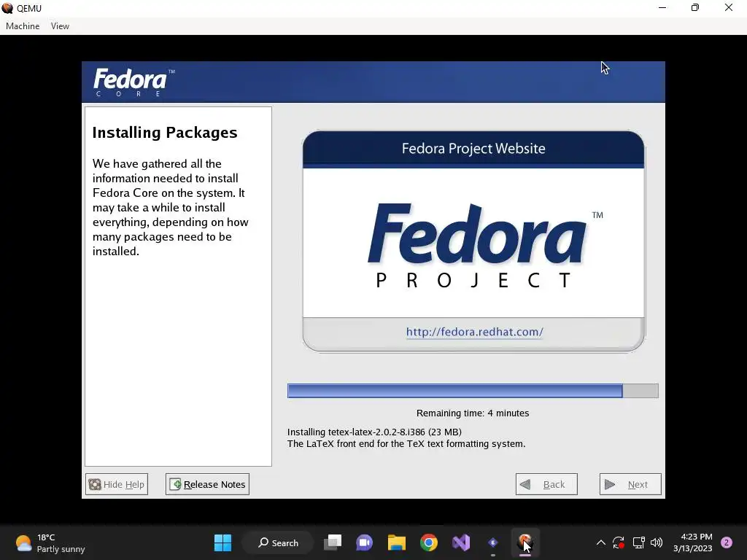
Task: Click the LaTeX front end description text
Action: [406, 444]
